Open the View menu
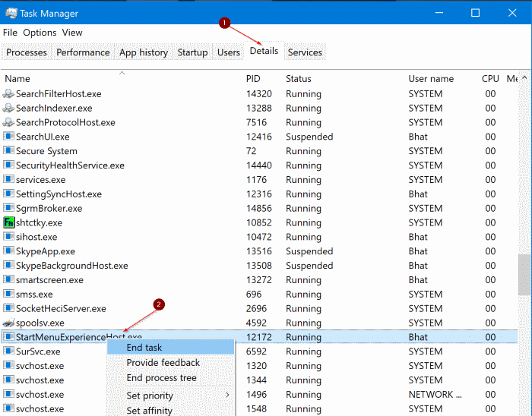The image size is (532, 416). 72,33
